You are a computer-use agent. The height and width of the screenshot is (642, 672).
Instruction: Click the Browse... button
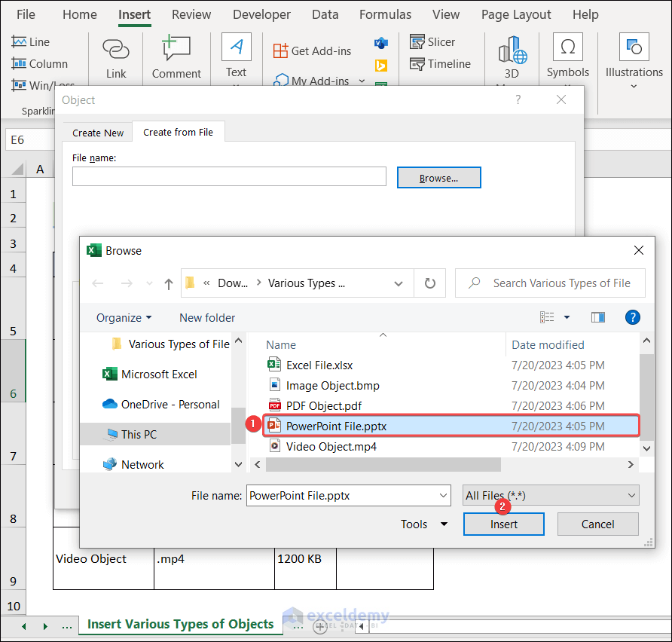[439, 178]
